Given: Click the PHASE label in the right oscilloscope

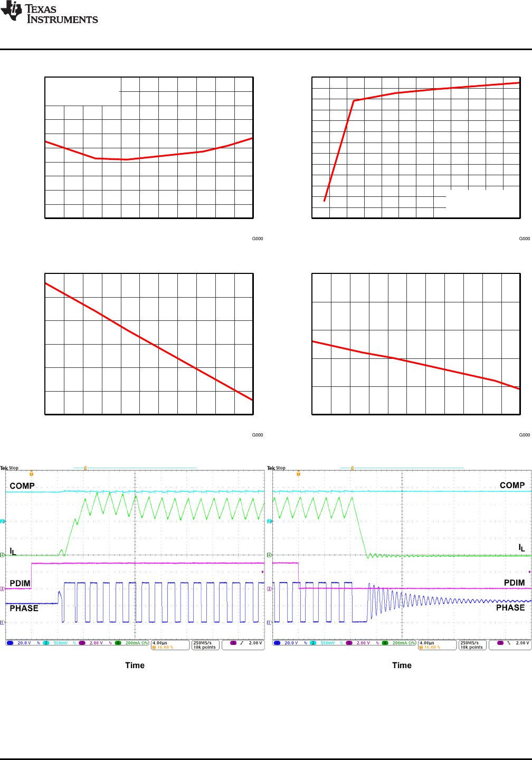Looking at the screenshot, I should coord(510,608).
